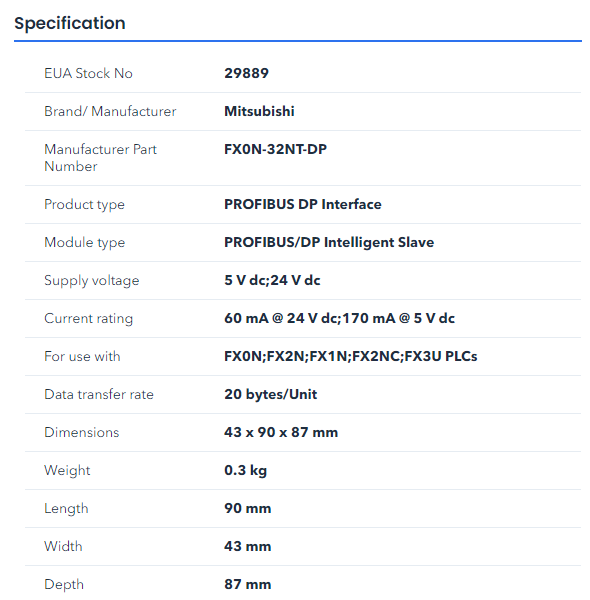Image resolution: width=590 pixels, height=600 pixels.
Task: Select the Mitsubishi brand value
Action: point(259,111)
